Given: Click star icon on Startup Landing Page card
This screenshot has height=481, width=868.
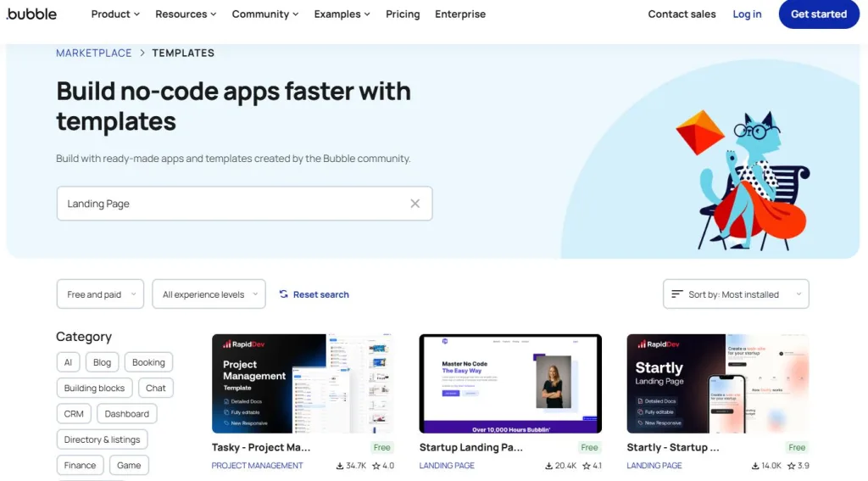Looking at the screenshot, I should click(x=587, y=466).
